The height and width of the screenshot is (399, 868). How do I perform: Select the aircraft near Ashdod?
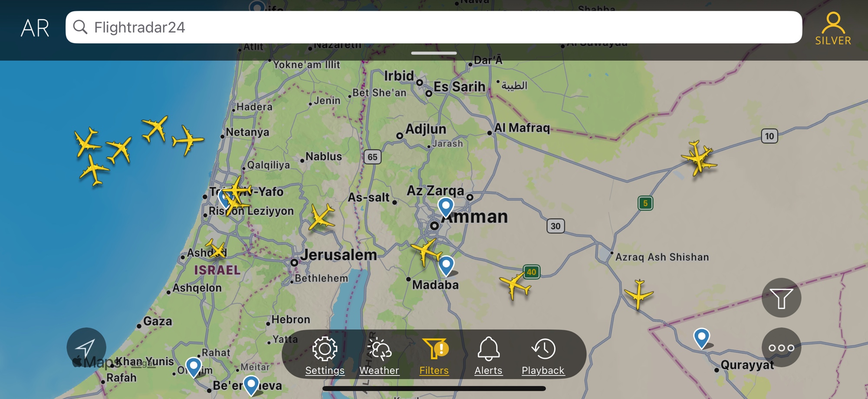click(x=216, y=249)
